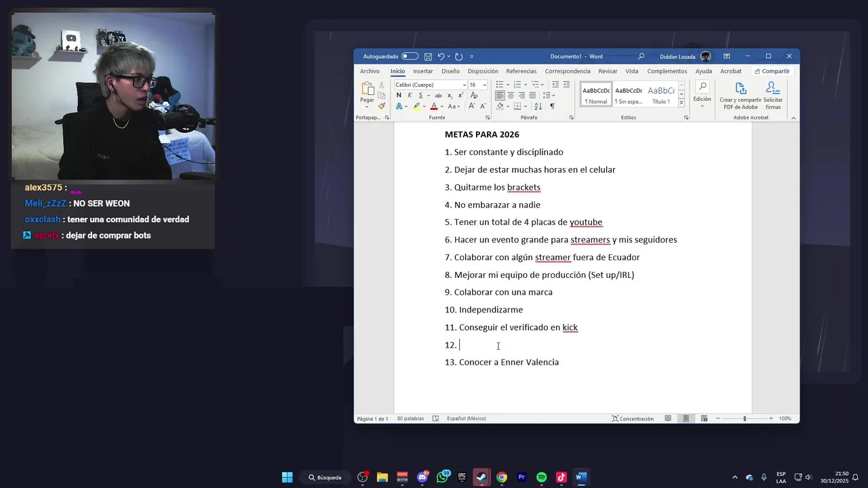Click the Cut scissors icon
This screenshot has height=488, width=868.
(382, 85)
